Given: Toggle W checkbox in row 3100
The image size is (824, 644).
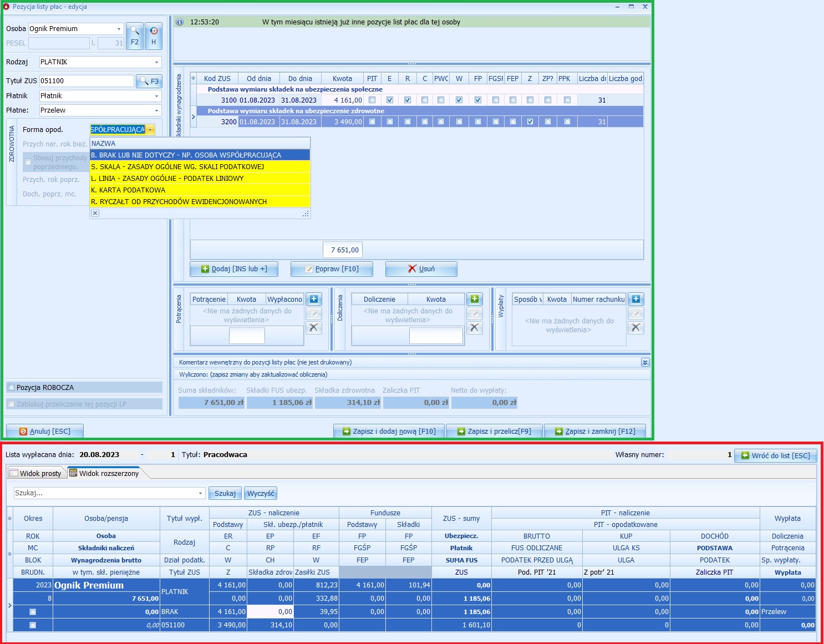Looking at the screenshot, I should coord(459,100).
